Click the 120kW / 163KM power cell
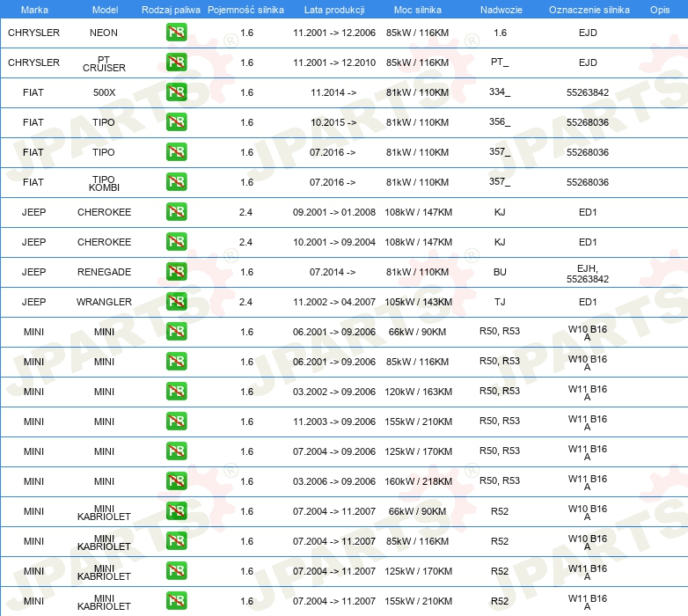The width and height of the screenshot is (688, 616). click(x=418, y=392)
